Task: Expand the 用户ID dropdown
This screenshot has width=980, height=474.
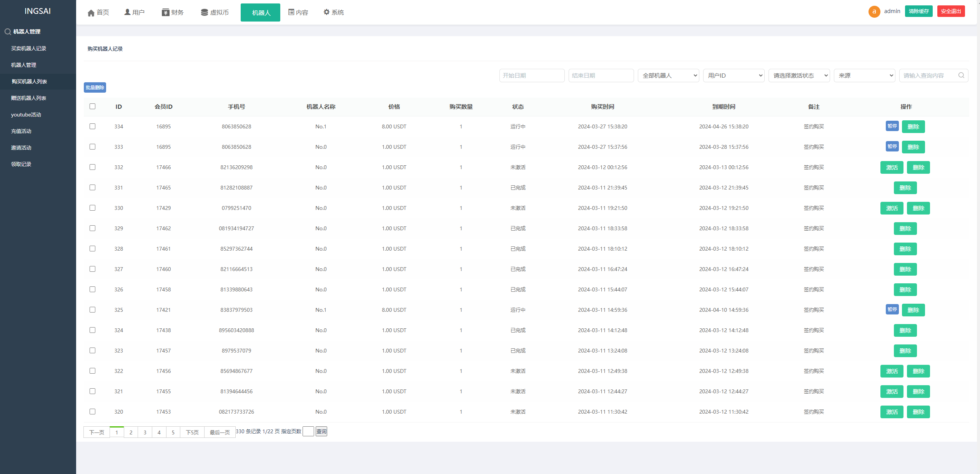Action: [734, 76]
